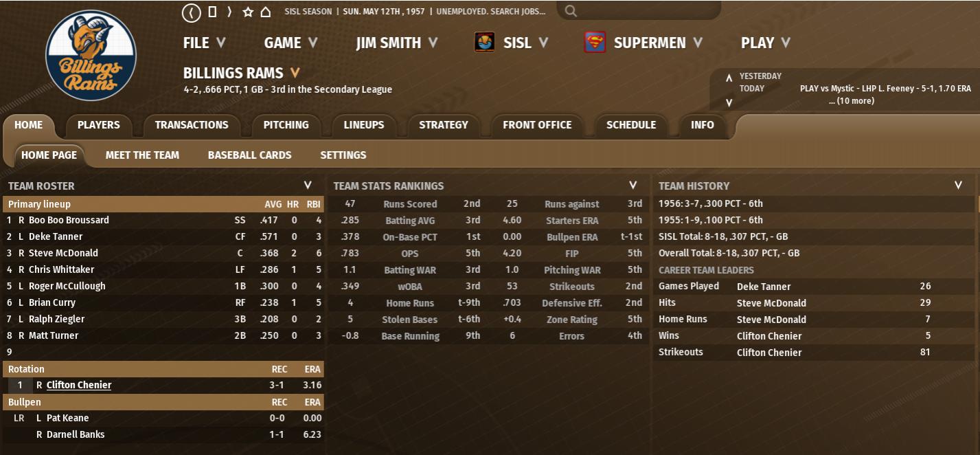Image resolution: width=980 pixels, height=455 pixels.
Task: Expand the Team Stats Rankings dropdown
Action: 633,186
